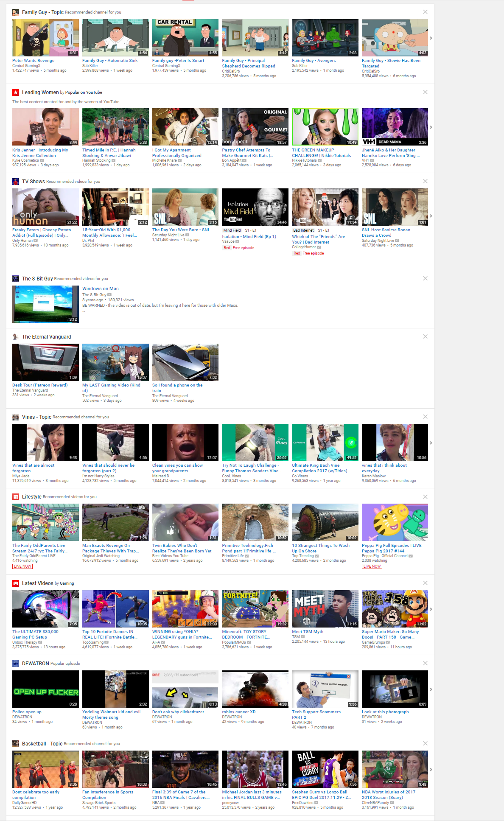Screen dimensions: 504x821
Task: Play the 'Desk Tour (Patreon Reward)' thumbnail
Action: [x=45, y=362]
